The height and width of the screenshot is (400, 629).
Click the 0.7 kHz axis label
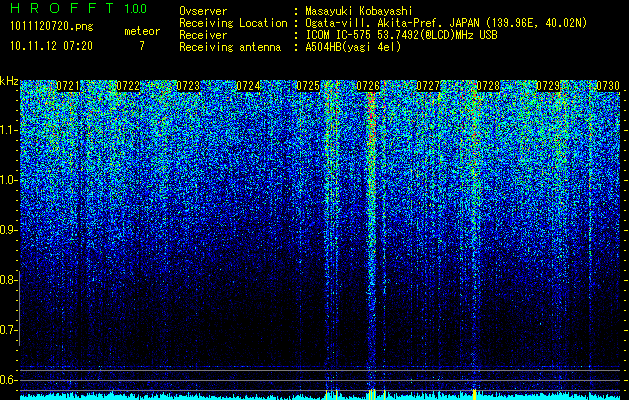tap(9, 330)
